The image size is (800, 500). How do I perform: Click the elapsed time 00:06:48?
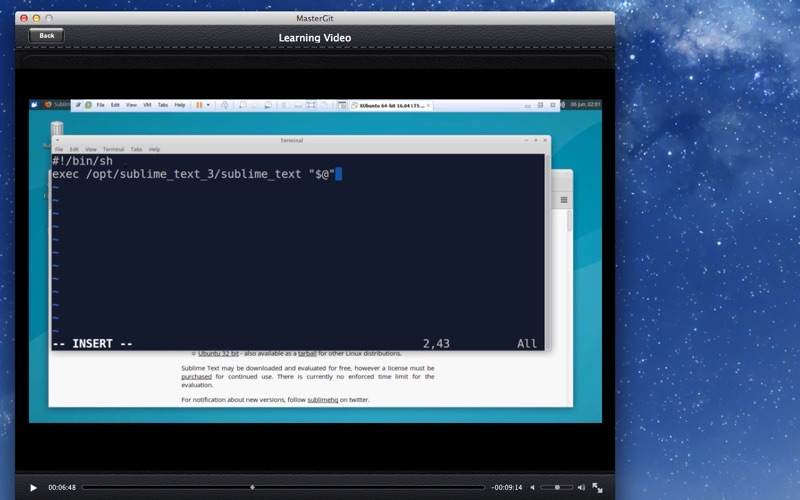[x=62, y=487]
